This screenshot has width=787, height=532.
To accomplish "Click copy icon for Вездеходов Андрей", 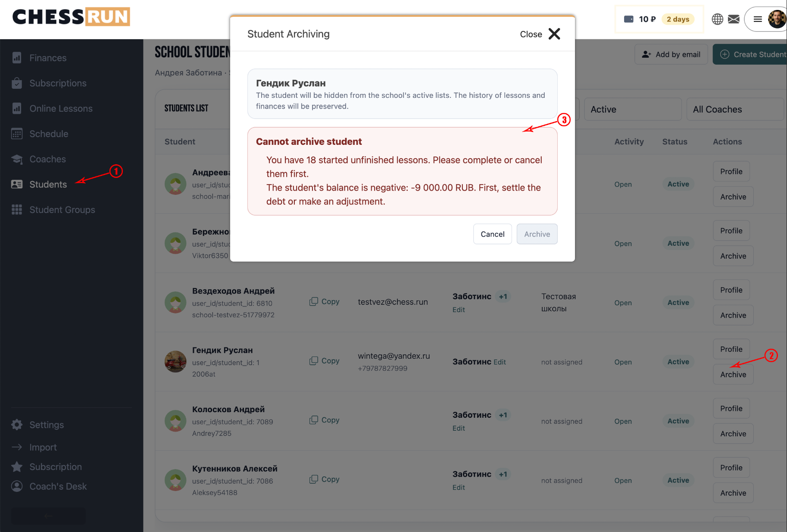I will (314, 301).
